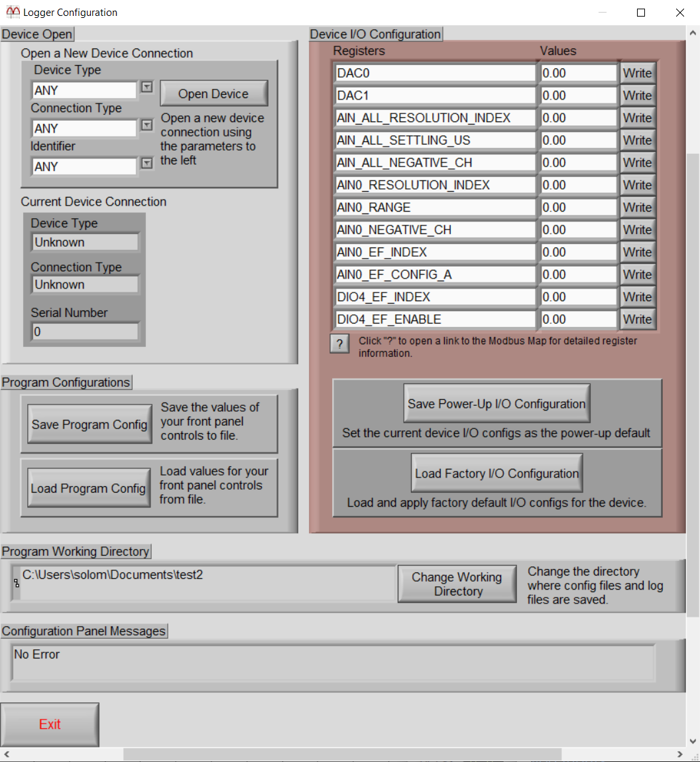Click the DAC0 register name field
Viewport: 700px width, 762px height.
click(x=436, y=73)
